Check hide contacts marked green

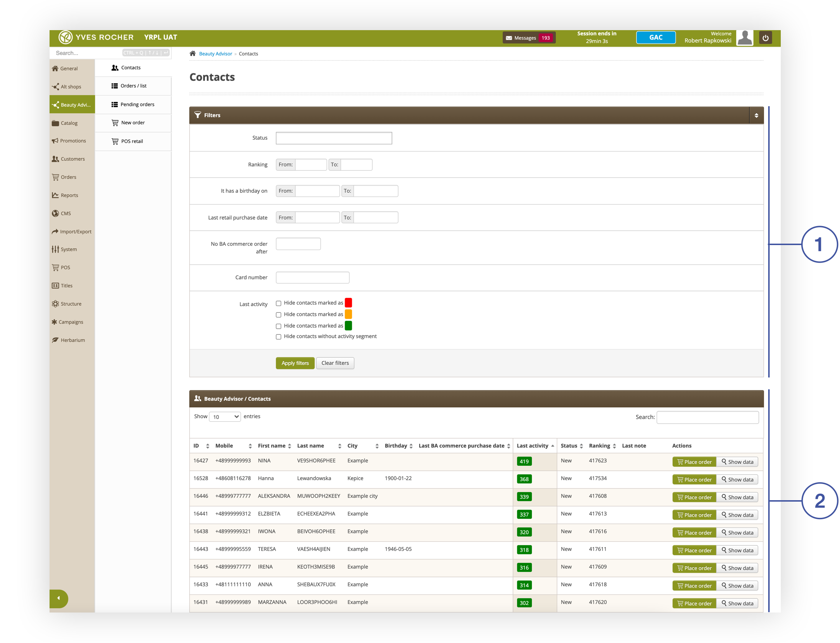279,327
